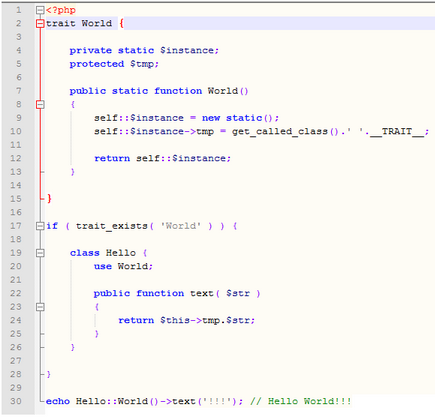
Task: Click line number 22 in the gutter
Action: point(16,293)
